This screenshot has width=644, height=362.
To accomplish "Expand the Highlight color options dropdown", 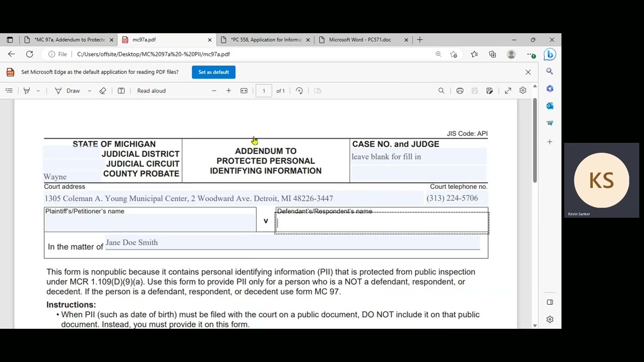I will pyautogui.click(x=38, y=91).
